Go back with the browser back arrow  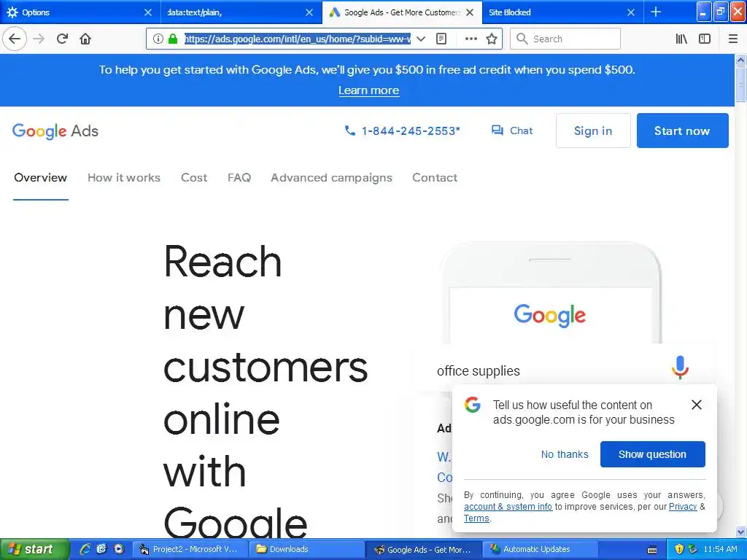15,39
